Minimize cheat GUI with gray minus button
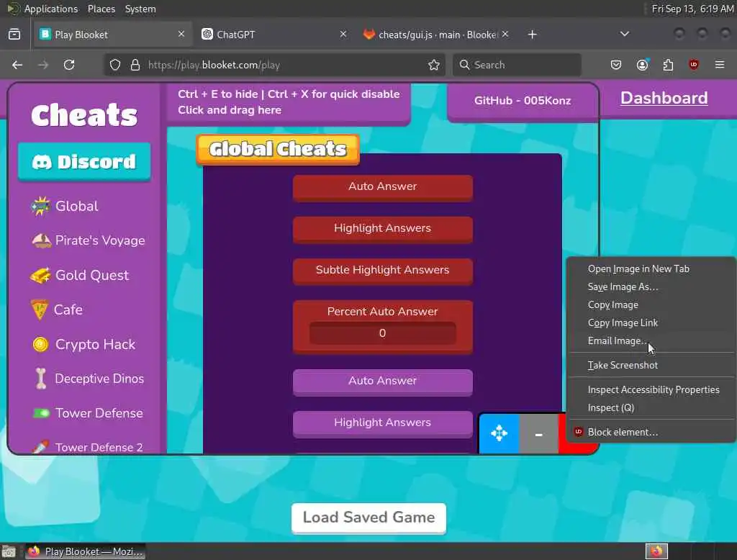The height and width of the screenshot is (560, 737). (538, 433)
